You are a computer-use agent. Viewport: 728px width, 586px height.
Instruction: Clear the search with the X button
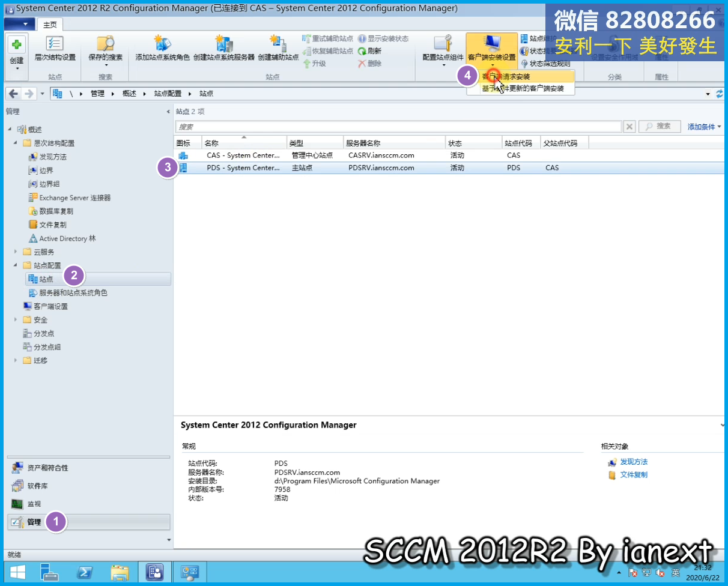pyautogui.click(x=629, y=127)
